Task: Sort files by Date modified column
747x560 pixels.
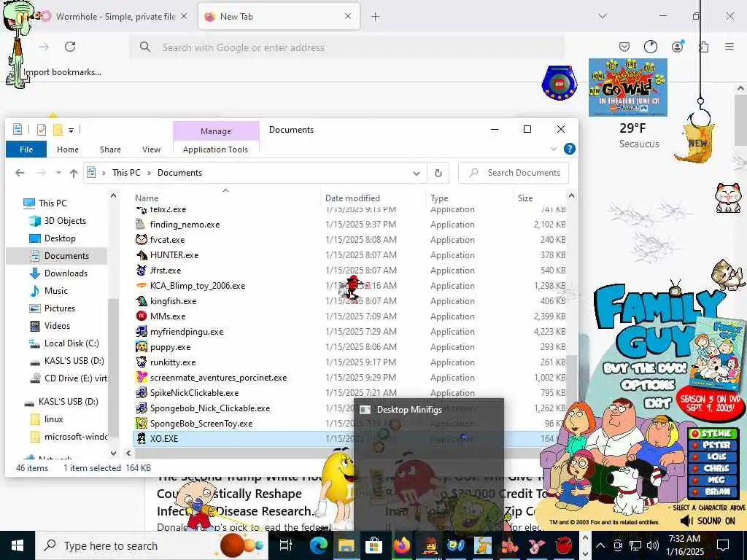Action: click(x=352, y=198)
